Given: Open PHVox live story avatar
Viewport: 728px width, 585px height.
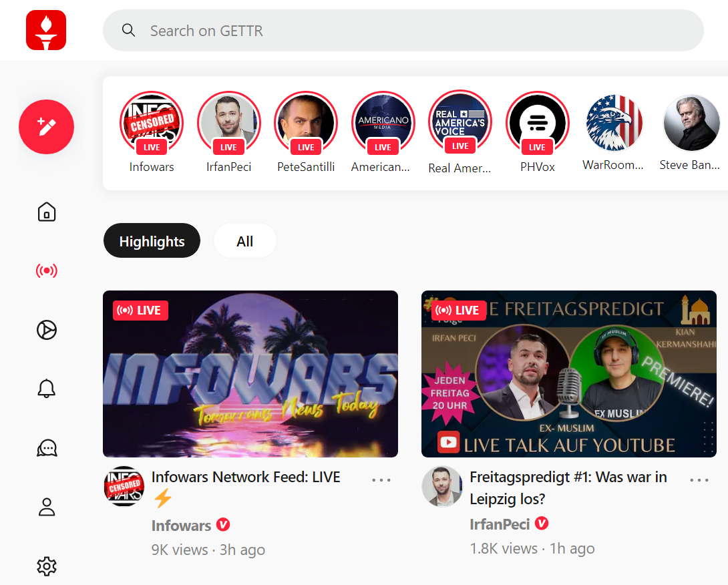Looking at the screenshot, I should coord(537,123).
